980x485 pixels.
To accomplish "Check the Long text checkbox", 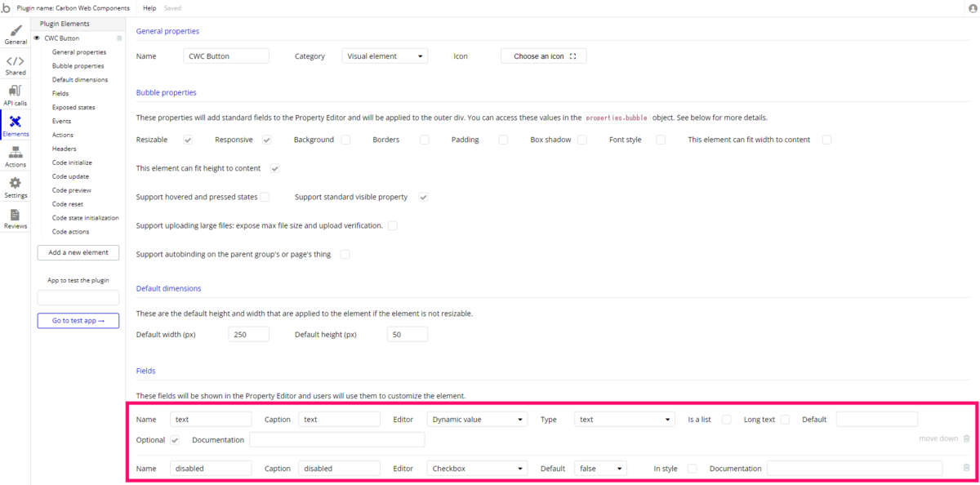I will [785, 420].
